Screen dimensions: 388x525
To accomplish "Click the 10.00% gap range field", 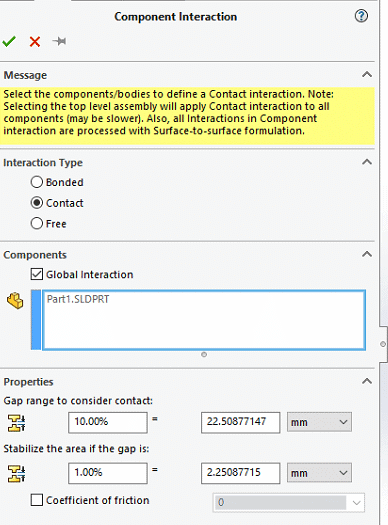I will tap(108, 423).
